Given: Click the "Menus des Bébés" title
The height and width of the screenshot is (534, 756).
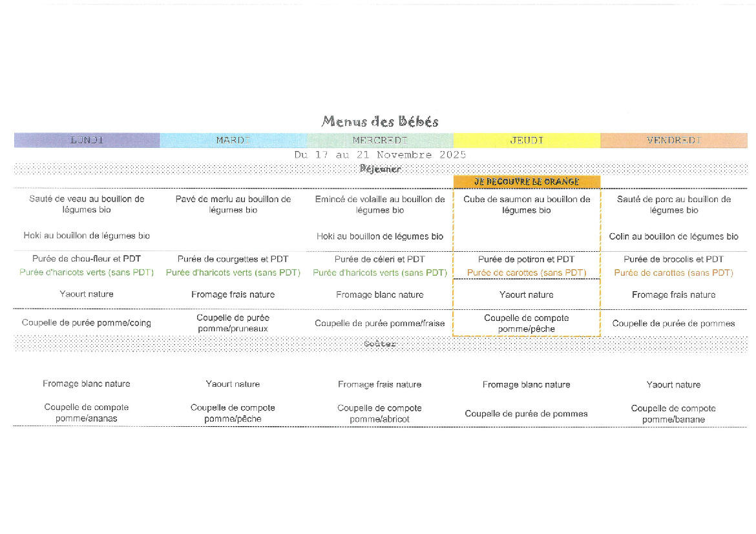Looking at the screenshot, I should pos(380,121).
